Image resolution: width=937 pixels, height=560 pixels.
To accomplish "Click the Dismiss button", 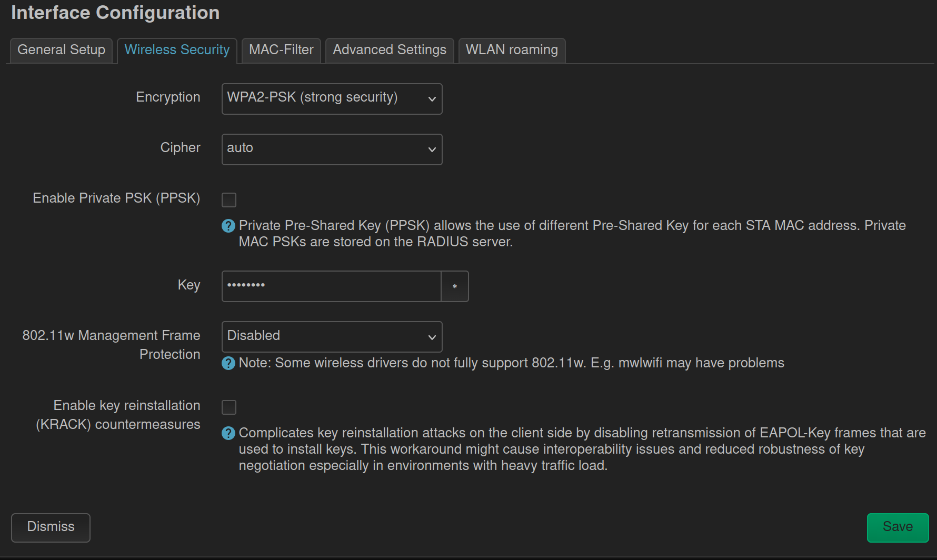I will tap(51, 527).
